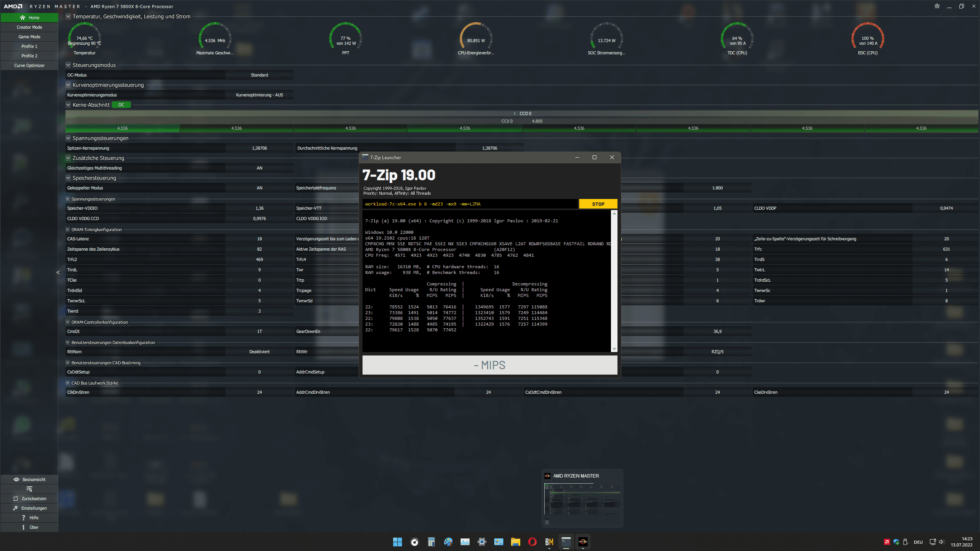Open the speedometer benchmark app in taskbar
980x551 pixels.
point(414,542)
